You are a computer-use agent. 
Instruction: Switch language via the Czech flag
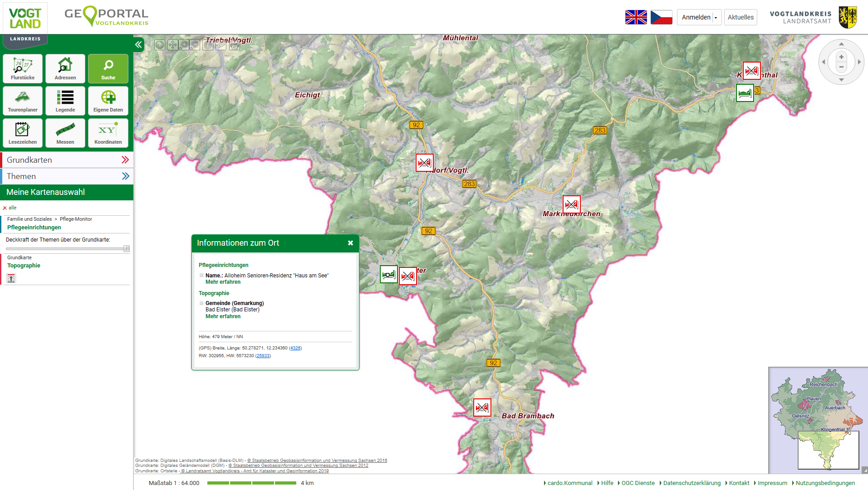click(661, 17)
